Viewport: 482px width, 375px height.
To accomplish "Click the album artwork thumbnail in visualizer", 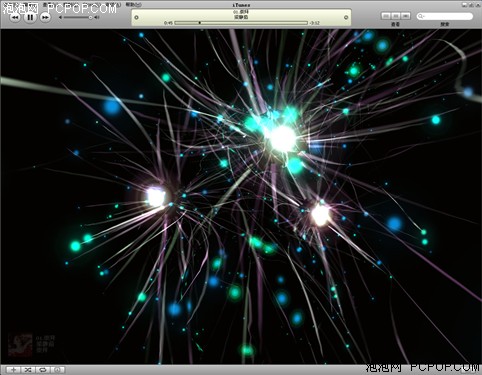I will click(x=20, y=344).
